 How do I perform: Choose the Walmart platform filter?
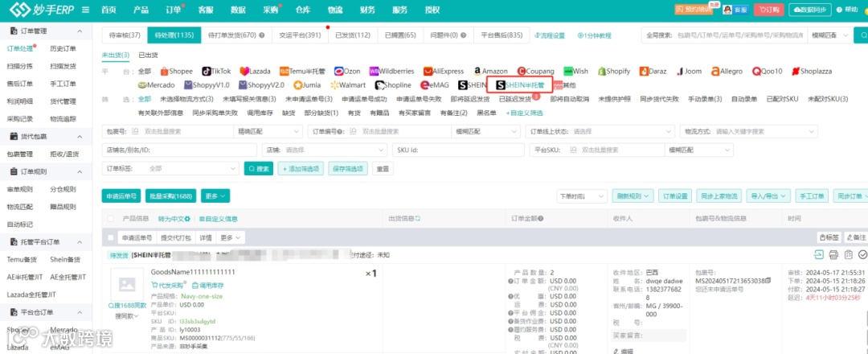coord(348,84)
